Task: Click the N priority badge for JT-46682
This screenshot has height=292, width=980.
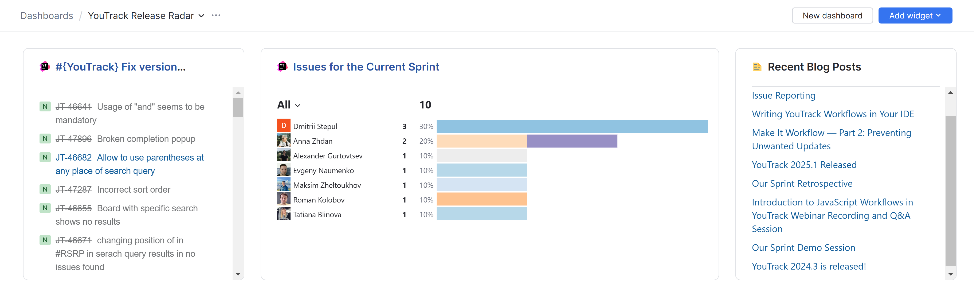Action: click(45, 158)
